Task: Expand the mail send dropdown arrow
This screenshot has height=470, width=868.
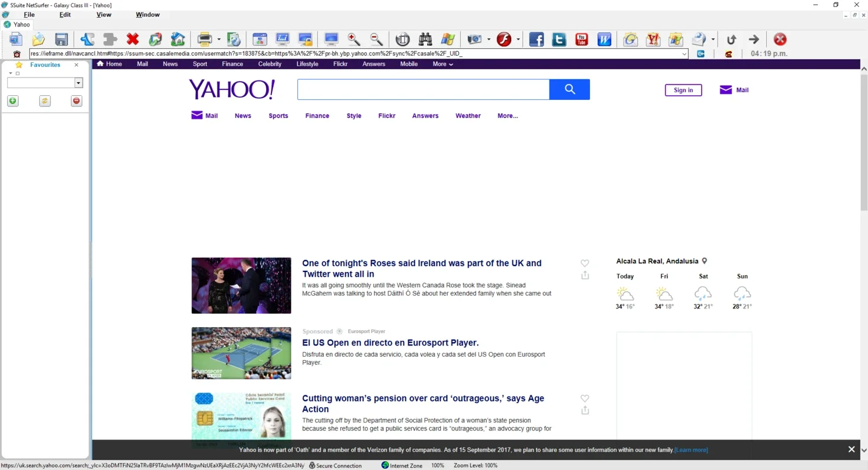Action: click(713, 40)
